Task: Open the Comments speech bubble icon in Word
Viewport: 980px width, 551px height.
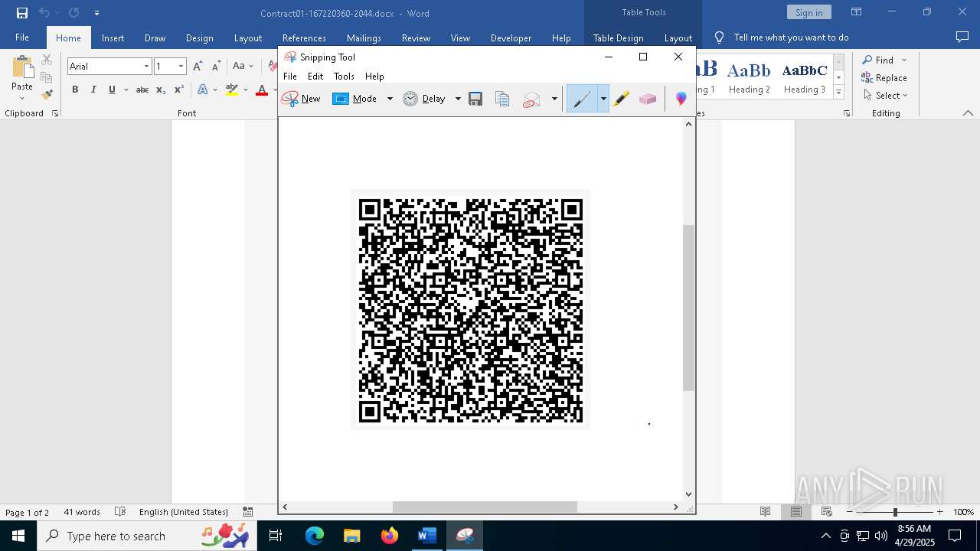Action: tap(962, 37)
